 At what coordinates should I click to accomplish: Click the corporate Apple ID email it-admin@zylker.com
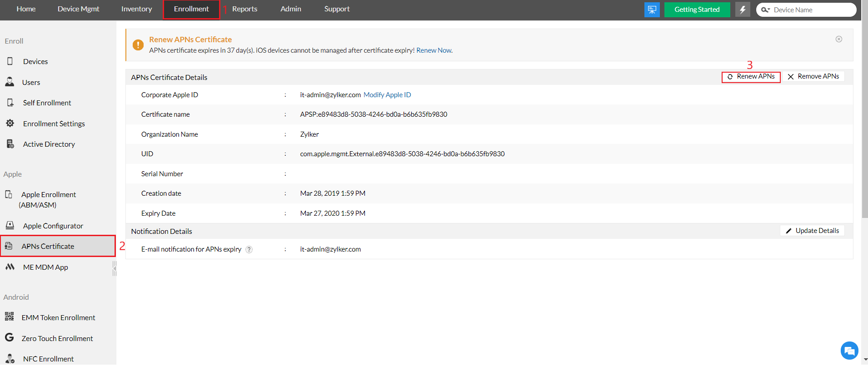point(330,95)
